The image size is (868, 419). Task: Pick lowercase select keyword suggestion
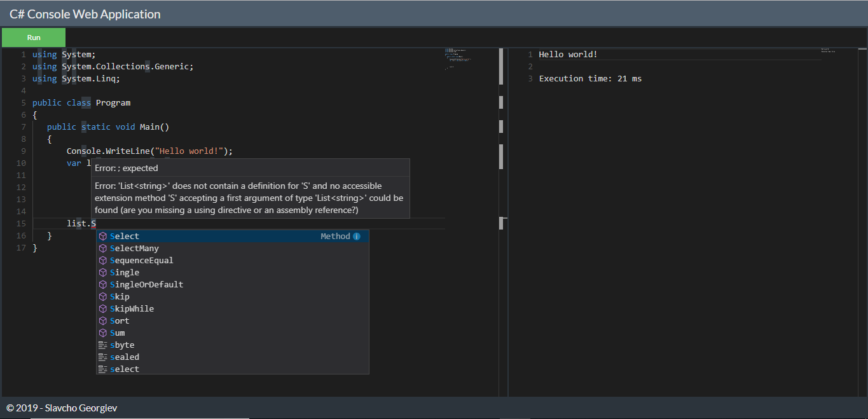click(233, 369)
